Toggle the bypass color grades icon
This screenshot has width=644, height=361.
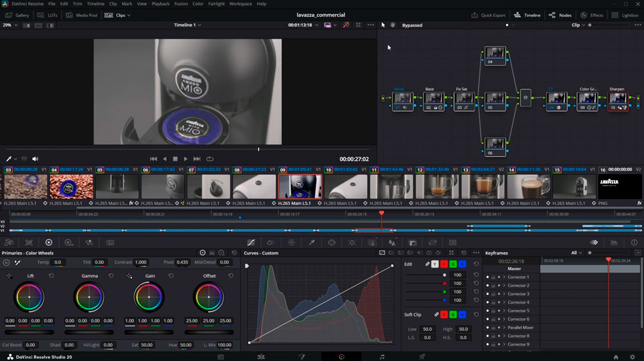coord(346,25)
